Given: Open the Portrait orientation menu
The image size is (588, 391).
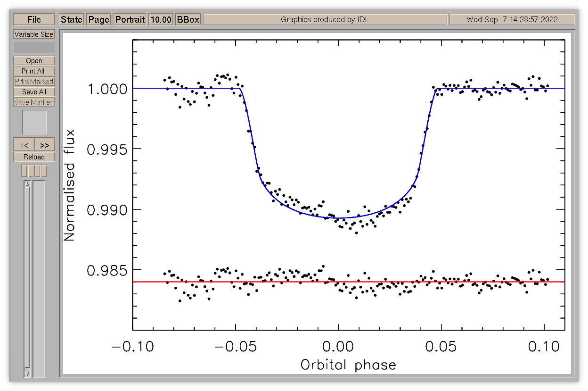Looking at the screenshot, I should point(131,19).
